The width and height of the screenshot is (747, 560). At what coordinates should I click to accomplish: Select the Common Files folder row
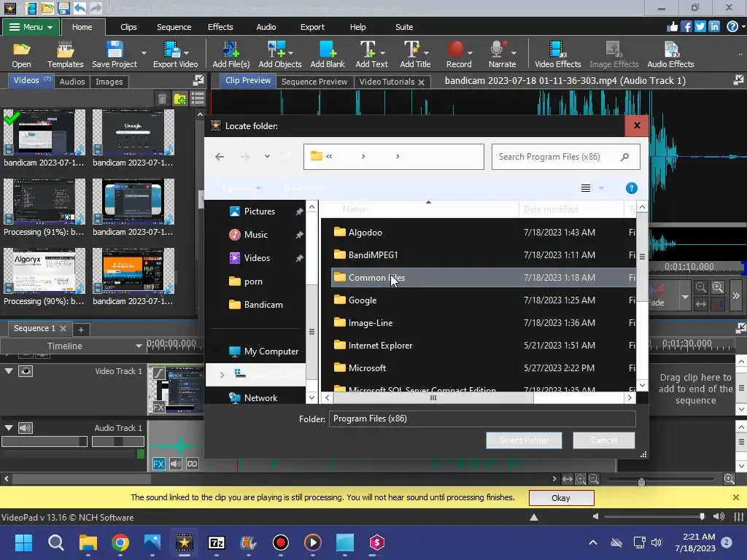[483, 278]
